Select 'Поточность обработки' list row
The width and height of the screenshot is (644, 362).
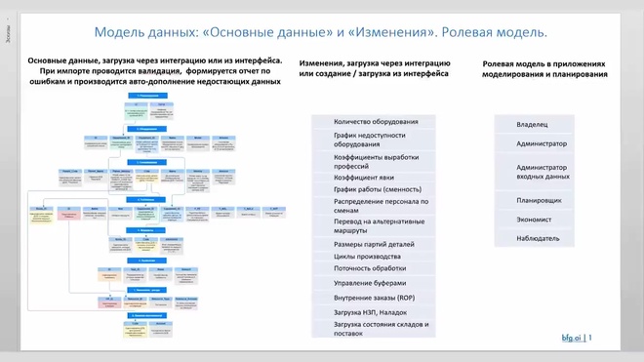pos(374,268)
